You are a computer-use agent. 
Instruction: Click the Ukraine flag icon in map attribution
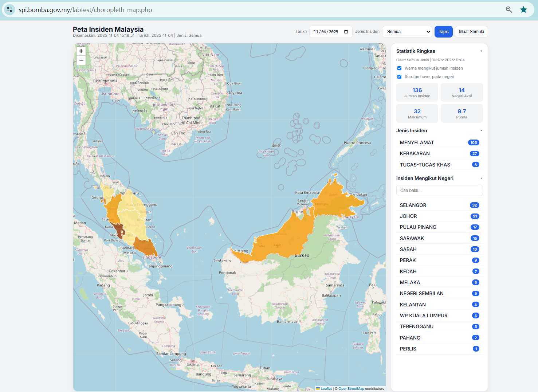[318, 388]
